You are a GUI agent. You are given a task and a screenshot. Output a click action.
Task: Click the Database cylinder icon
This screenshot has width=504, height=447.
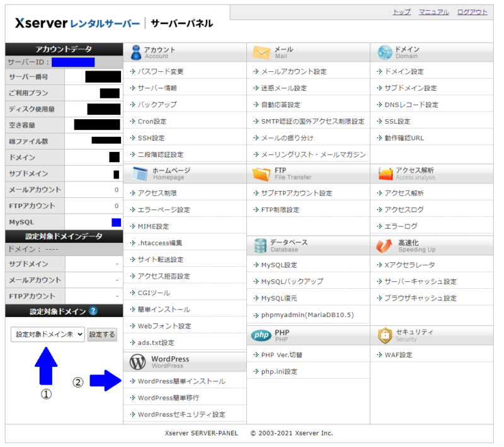click(x=260, y=246)
